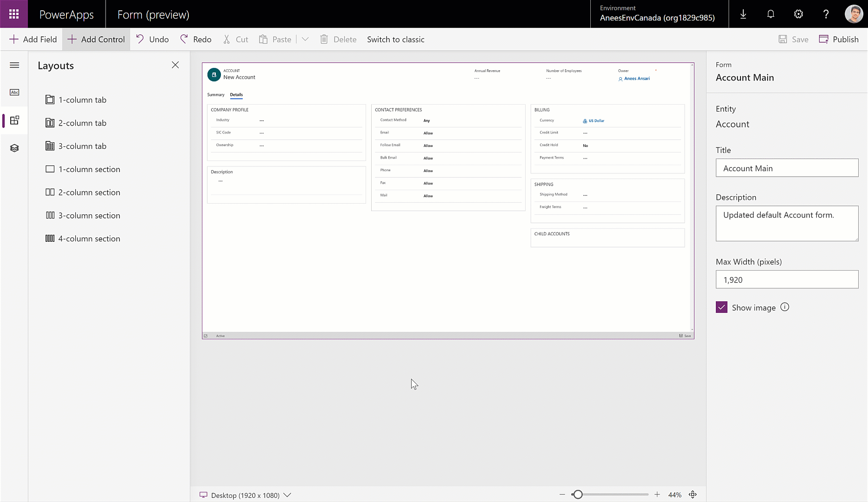This screenshot has height=502, width=868.
Task: Click the Save button in form footer
Action: [685, 336]
